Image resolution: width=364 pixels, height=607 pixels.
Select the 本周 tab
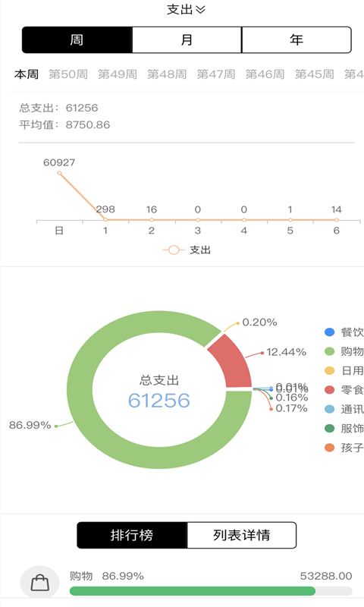27,74
